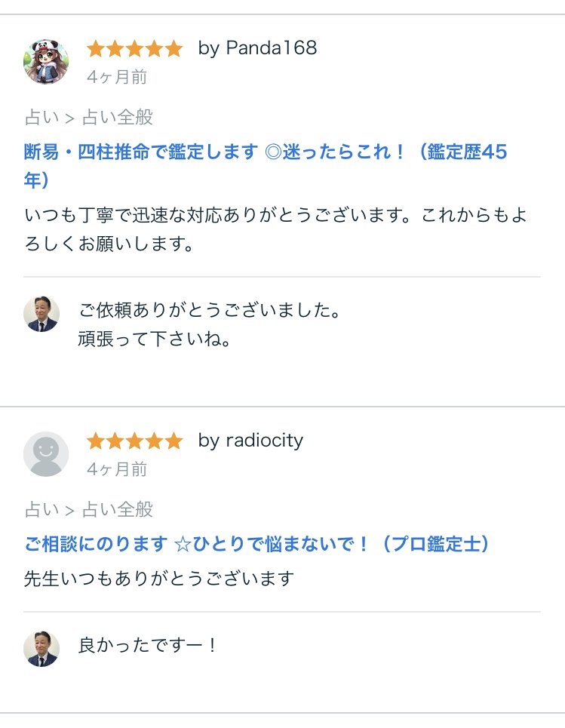
Task: Select 占い全般 subcategory in Panda168's review breadcrumb
Action: click(x=117, y=118)
